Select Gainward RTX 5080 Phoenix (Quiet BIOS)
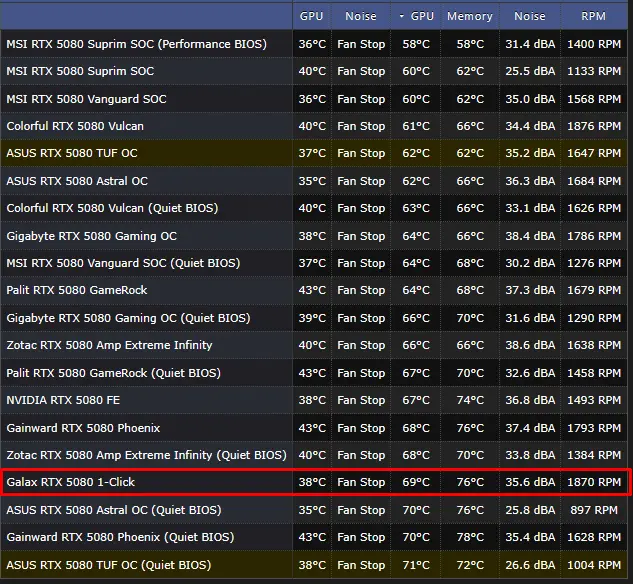 pos(120,537)
